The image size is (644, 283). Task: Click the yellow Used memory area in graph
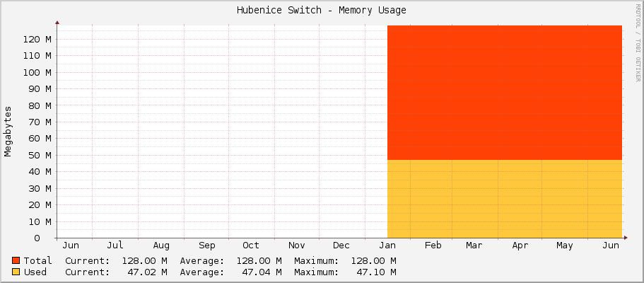(505, 199)
